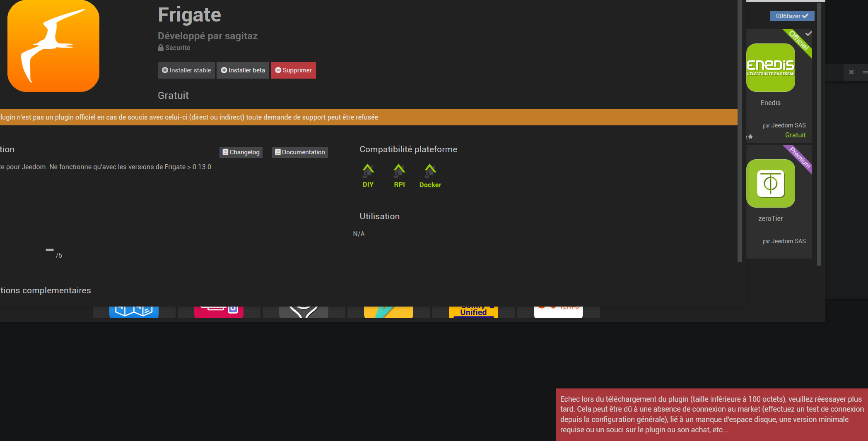
Task: Click the Compatibilité plateforme heading
Action: tap(408, 149)
